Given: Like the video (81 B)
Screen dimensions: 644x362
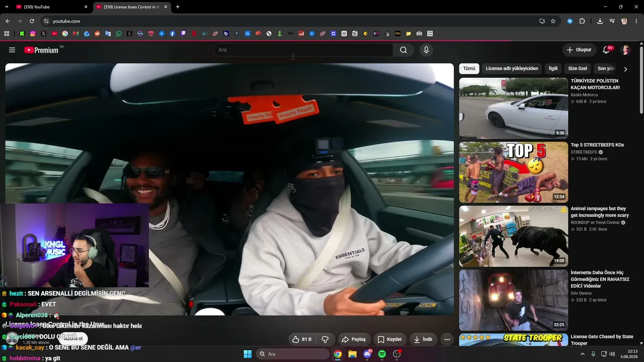Looking at the screenshot, I should pyautogui.click(x=302, y=339).
